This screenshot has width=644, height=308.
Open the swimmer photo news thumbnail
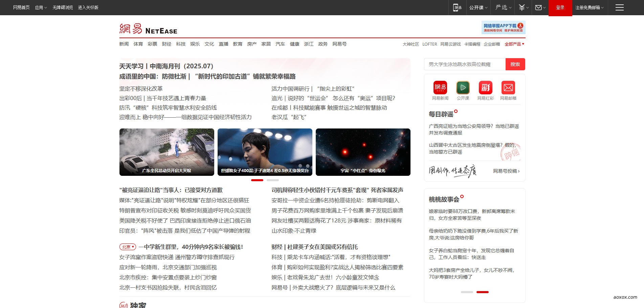[265, 152]
